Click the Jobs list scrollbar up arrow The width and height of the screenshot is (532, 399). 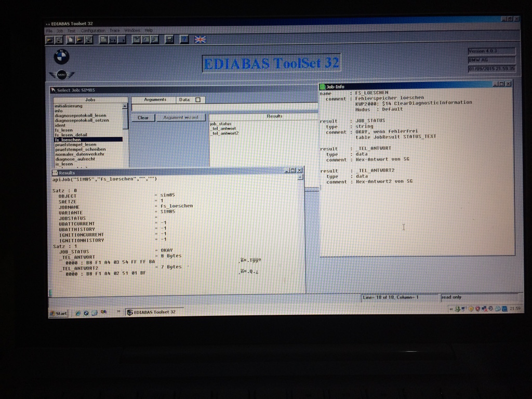pyautogui.click(x=125, y=106)
